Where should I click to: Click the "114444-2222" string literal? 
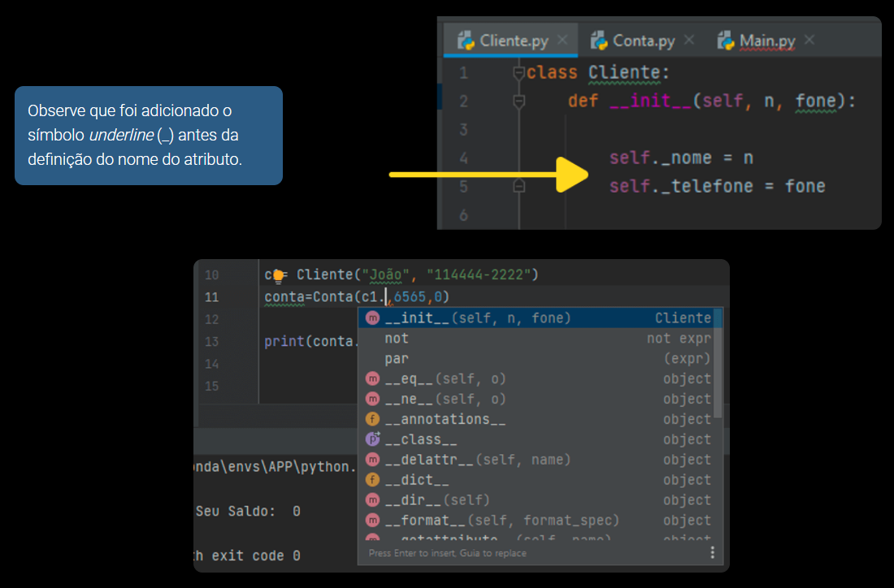pyautogui.click(x=479, y=275)
